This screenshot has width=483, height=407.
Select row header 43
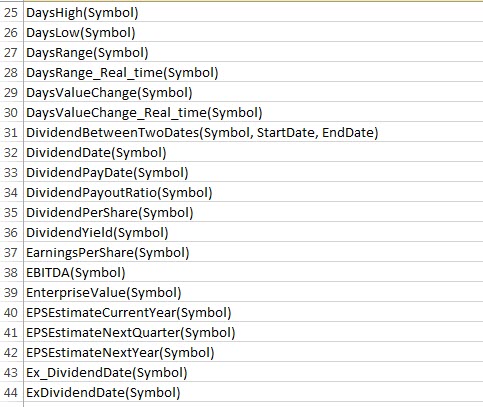tap(11, 372)
